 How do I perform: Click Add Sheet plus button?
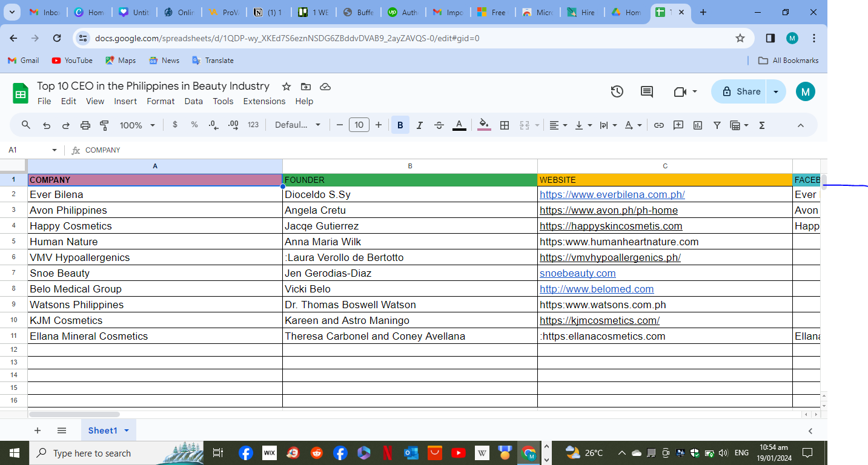(38, 430)
